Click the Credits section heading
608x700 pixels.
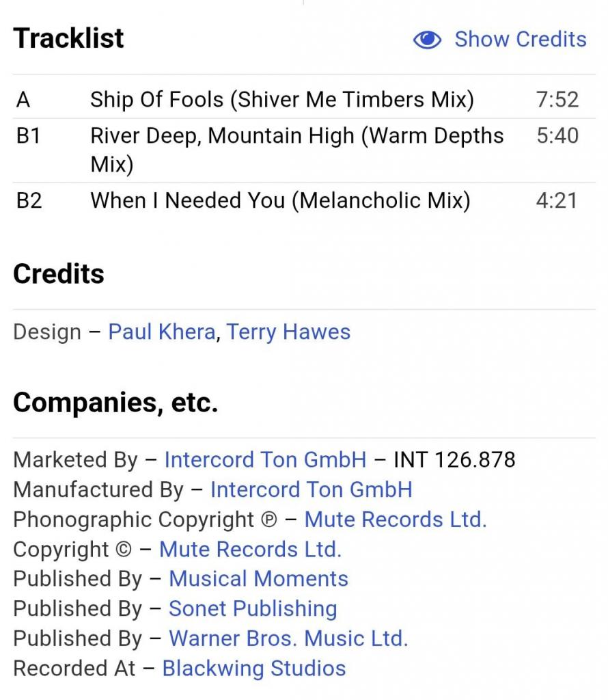coord(59,273)
